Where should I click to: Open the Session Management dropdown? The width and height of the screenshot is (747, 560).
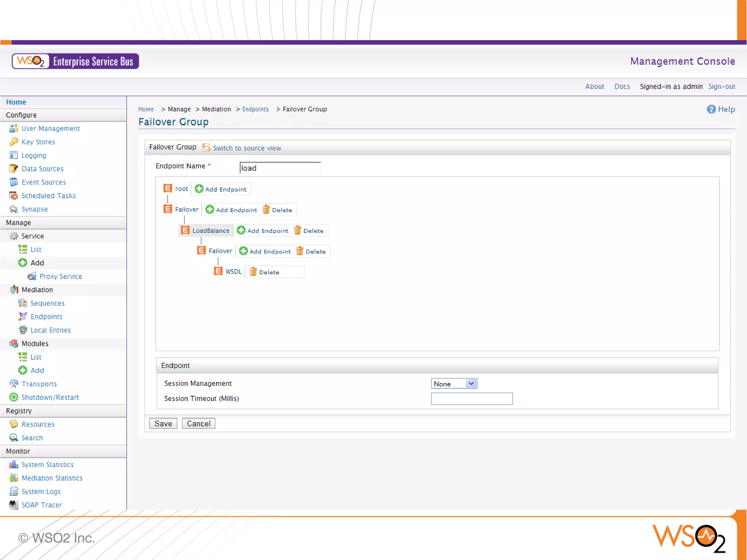tap(454, 383)
